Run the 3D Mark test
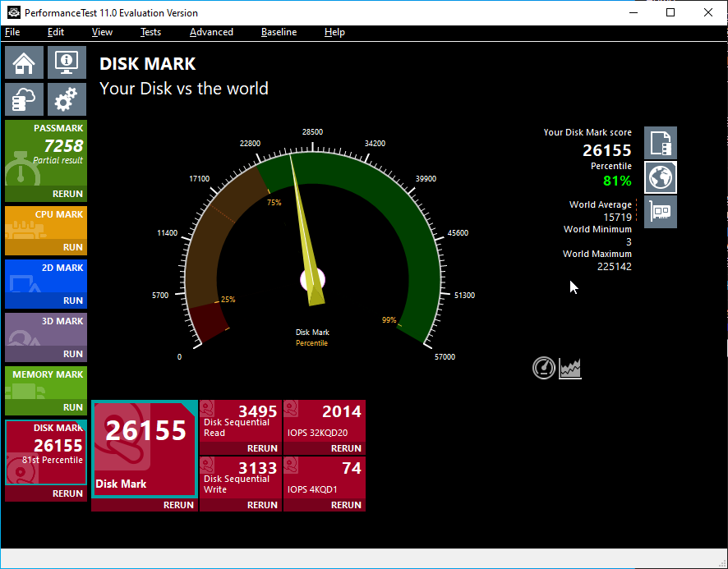This screenshot has height=569, width=728. [x=72, y=354]
